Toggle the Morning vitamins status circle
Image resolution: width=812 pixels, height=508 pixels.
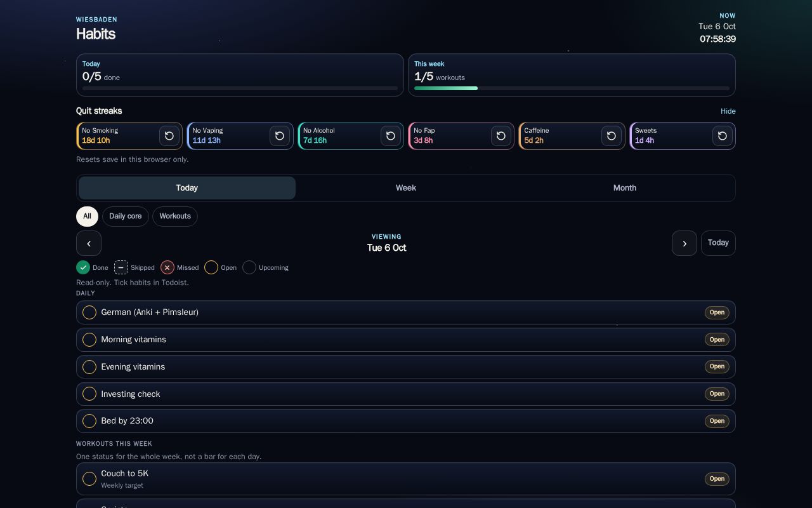tap(89, 340)
